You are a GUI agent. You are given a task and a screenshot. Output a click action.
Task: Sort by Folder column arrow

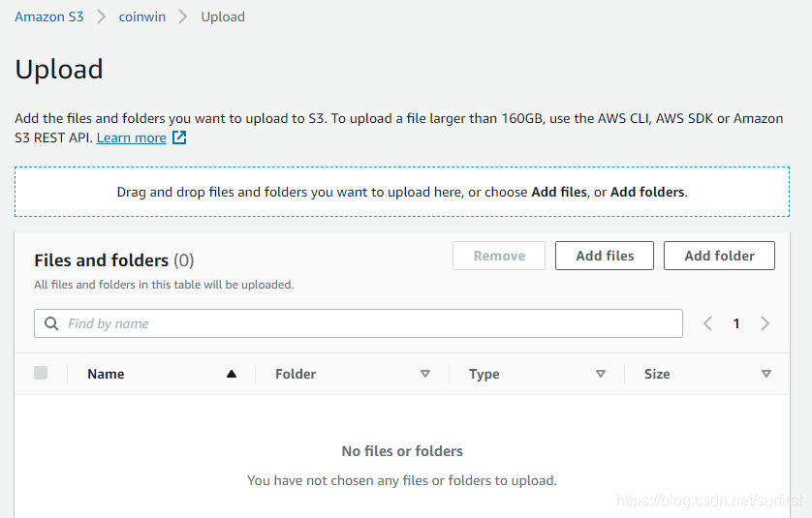(x=425, y=374)
